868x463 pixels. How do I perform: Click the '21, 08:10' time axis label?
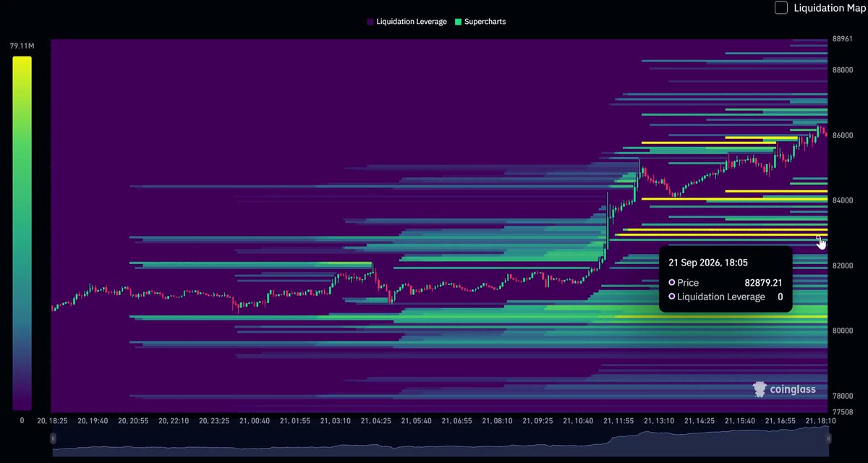498,420
